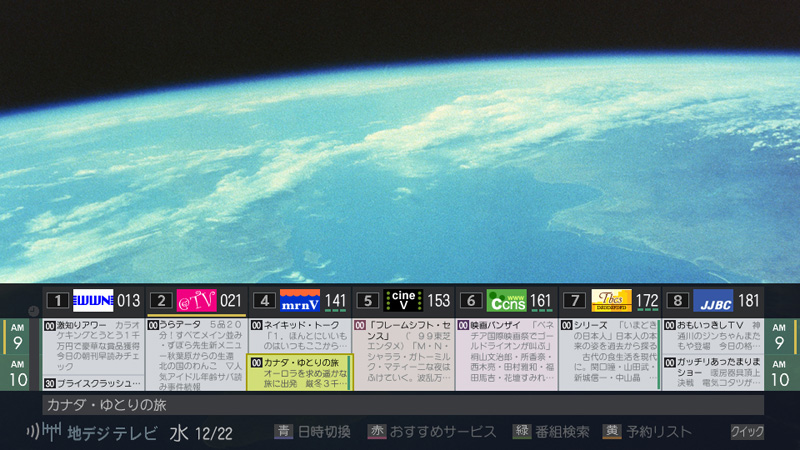Select program おもいつきしTV on channel 181
The width and height of the screenshot is (800, 450).
(x=713, y=336)
